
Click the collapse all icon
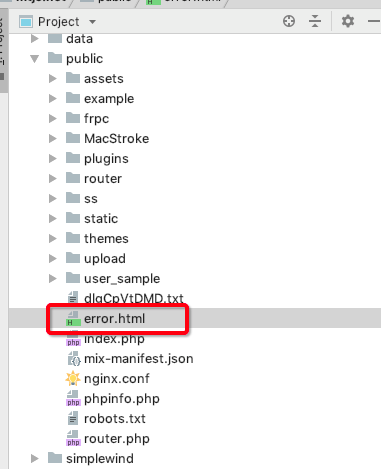pyautogui.click(x=315, y=21)
